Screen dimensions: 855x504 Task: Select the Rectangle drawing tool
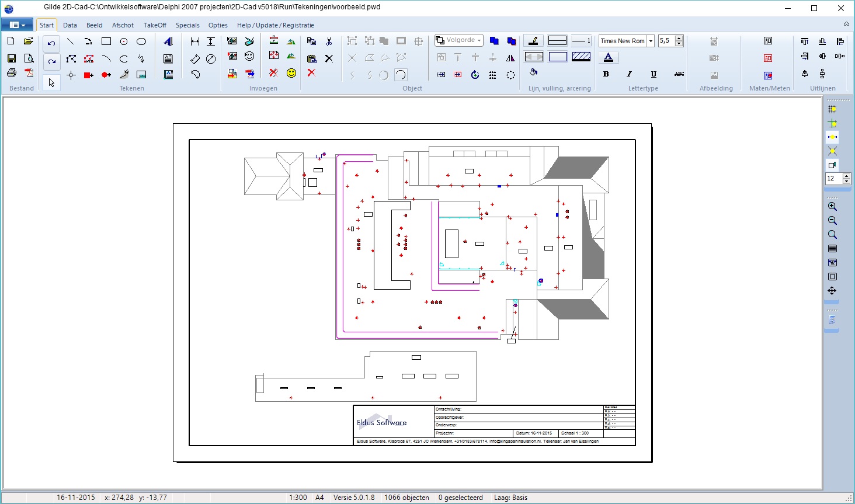tap(106, 41)
